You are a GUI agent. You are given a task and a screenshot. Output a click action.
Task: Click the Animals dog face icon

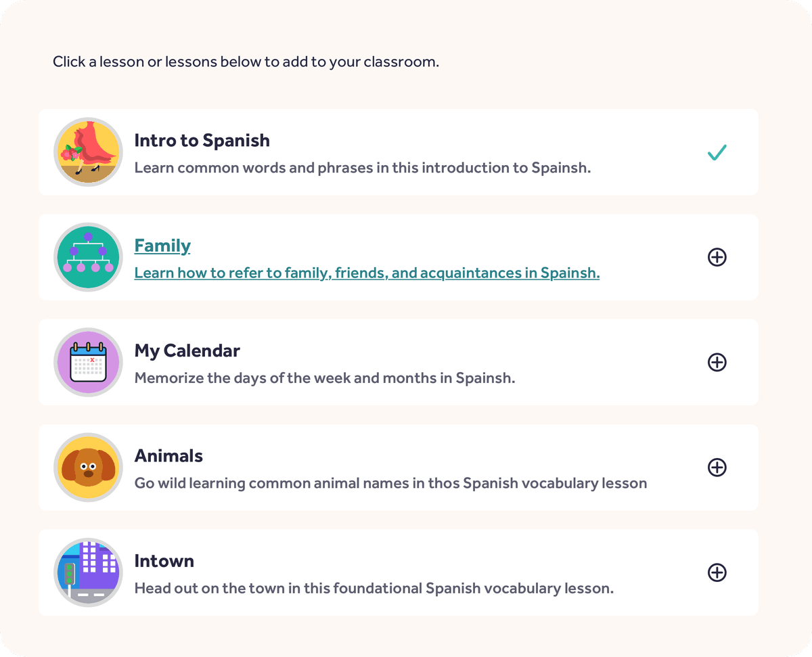[88, 468]
